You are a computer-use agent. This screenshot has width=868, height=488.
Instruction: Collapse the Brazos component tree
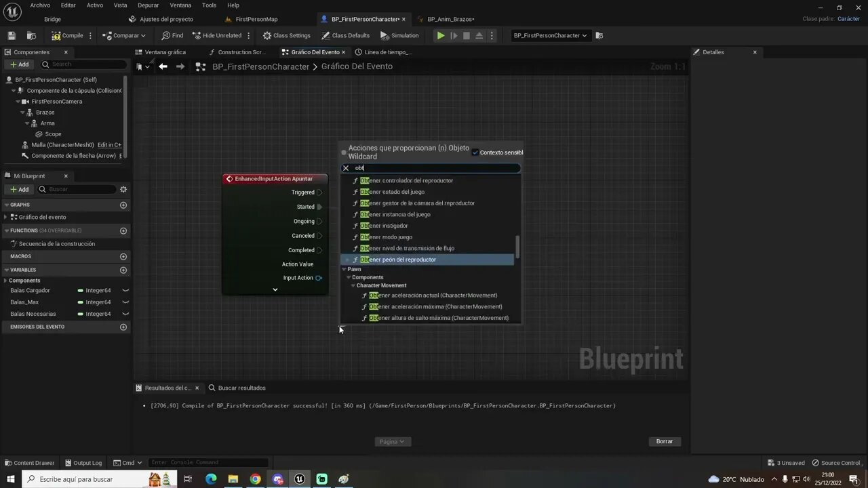[x=22, y=113]
